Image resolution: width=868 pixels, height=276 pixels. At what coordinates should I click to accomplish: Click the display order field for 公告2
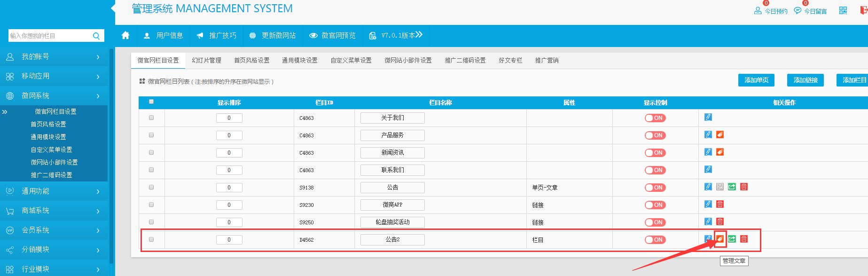coord(229,240)
